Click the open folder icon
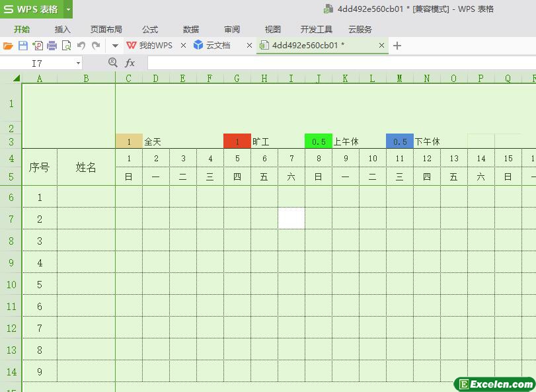Image resolution: width=536 pixels, height=392 pixels. (x=8, y=46)
